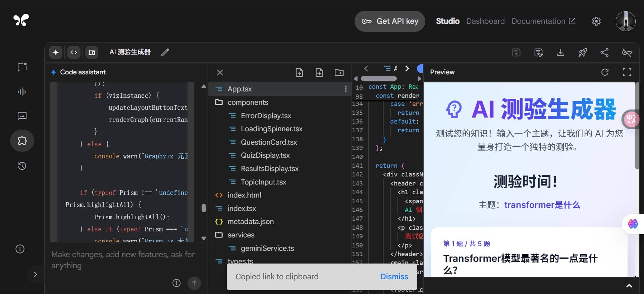
Task: Toggle the Code assistant sparkle button
Action: [56, 52]
